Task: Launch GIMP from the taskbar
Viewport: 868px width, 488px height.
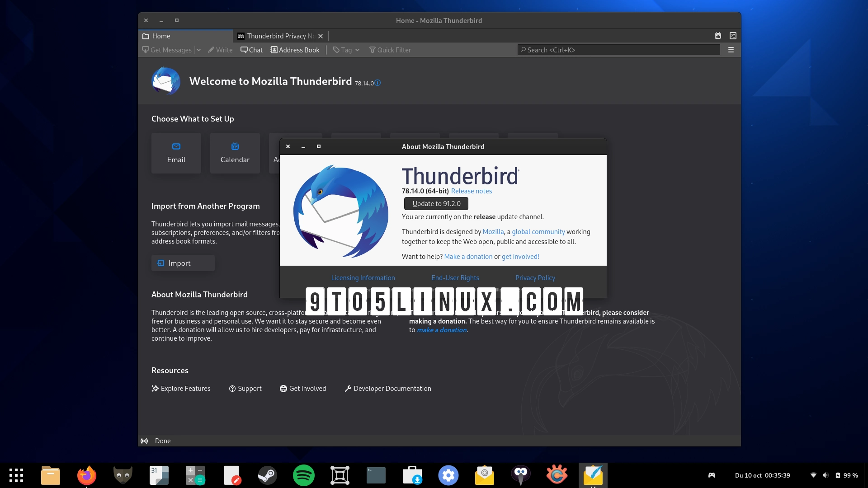Action: 123,475
